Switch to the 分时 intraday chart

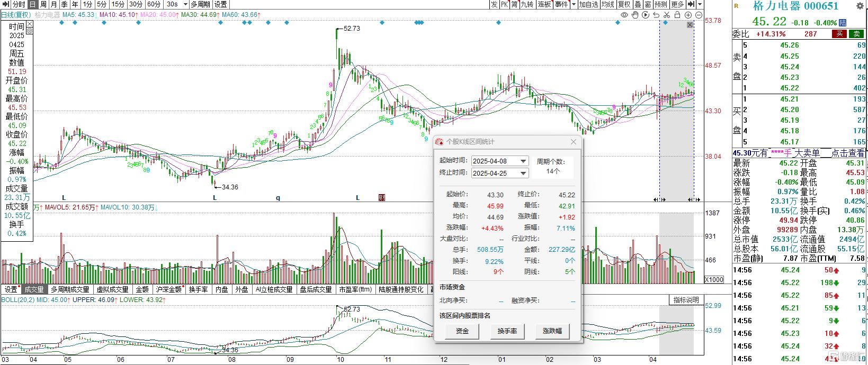[x=19, y=4]
